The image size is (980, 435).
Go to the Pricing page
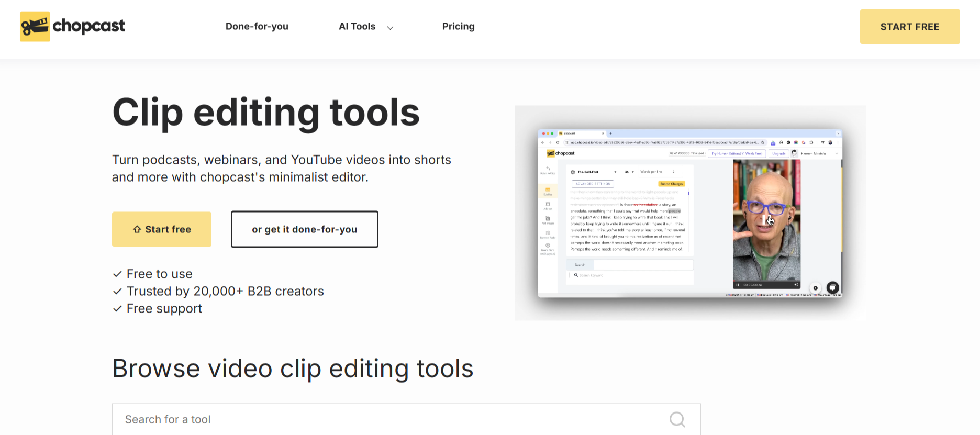(458, 26)
